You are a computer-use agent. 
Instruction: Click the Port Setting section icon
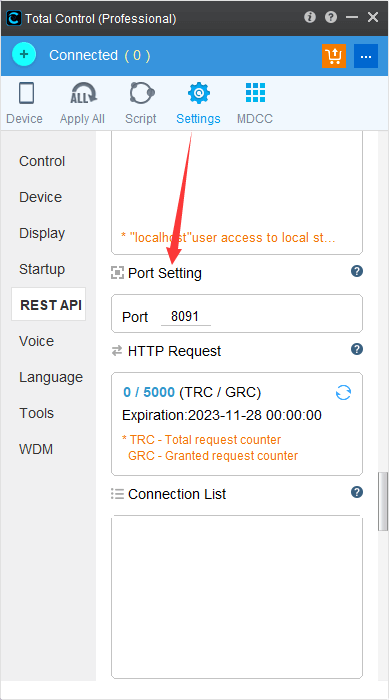[x=117, y=273]
